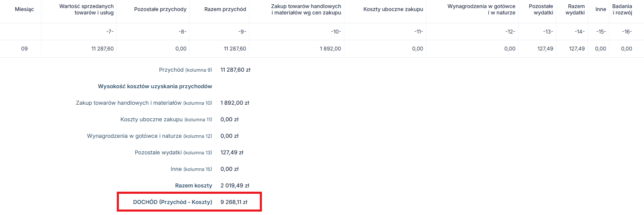Click the 1 892,00 purchase value cell
This screenshot has width=644, height=215.
pos(330,49)
